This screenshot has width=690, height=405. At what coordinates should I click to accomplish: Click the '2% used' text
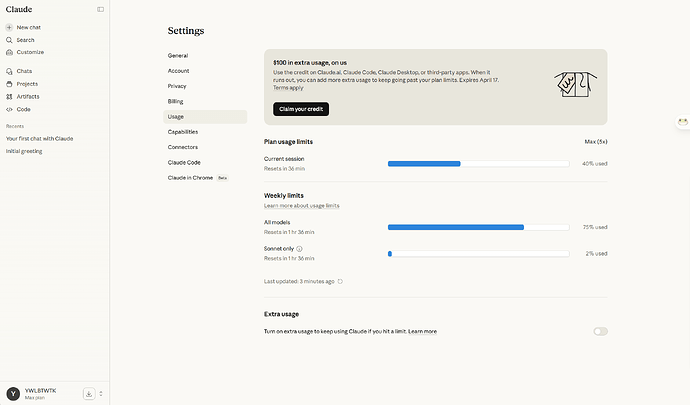[x=596, y=254]
